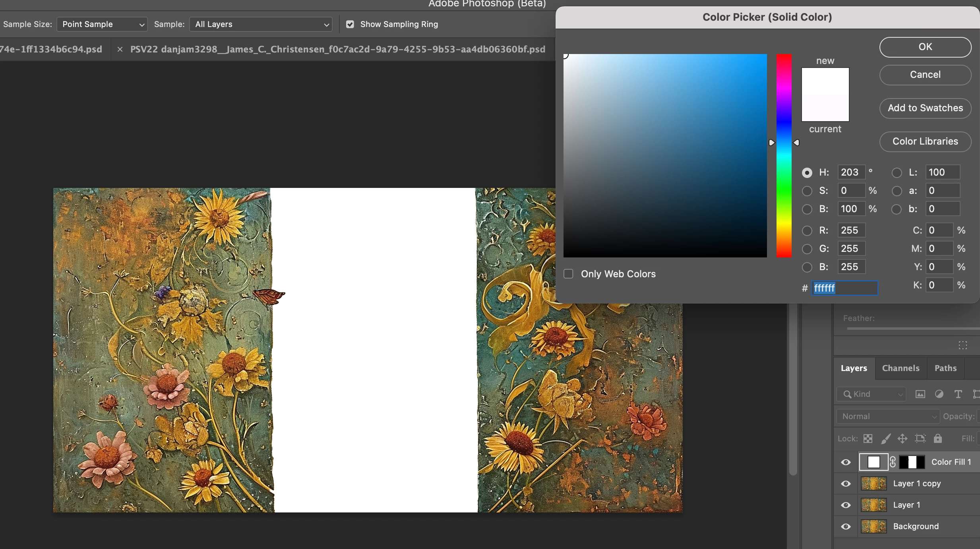Image resolution: width=980 pixels, height=549 pixels.
Task: Open the Sample All Layers dropdown
Action: 261,24
